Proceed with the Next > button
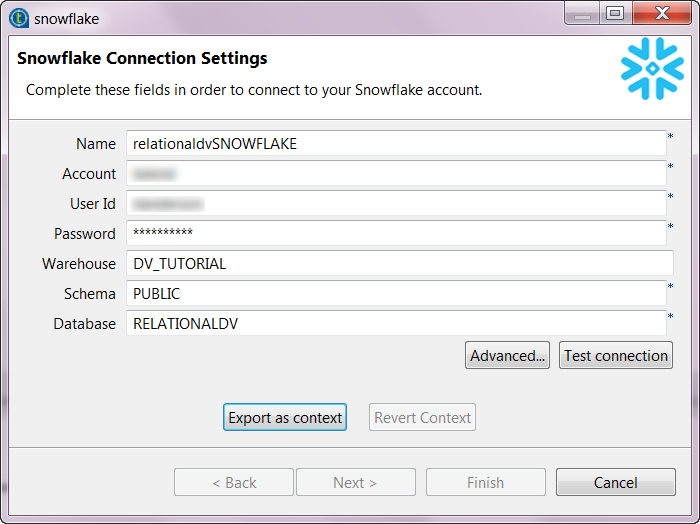Image resolution: width=700 pixels, height=524 pixels. [x=355, y=483]
